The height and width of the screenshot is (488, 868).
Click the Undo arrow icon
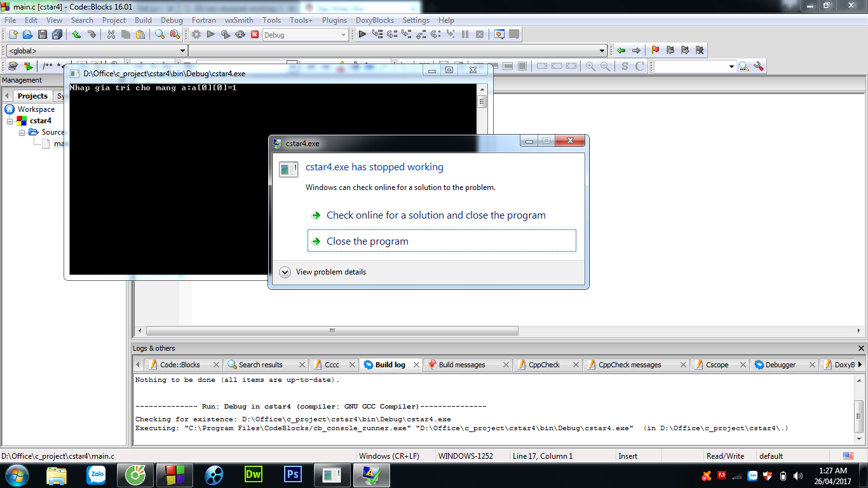pyautogui.click(x=76, y=35)
